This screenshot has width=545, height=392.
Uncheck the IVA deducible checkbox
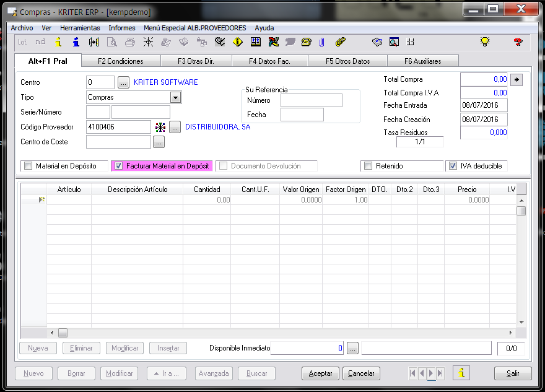point(453,166)
